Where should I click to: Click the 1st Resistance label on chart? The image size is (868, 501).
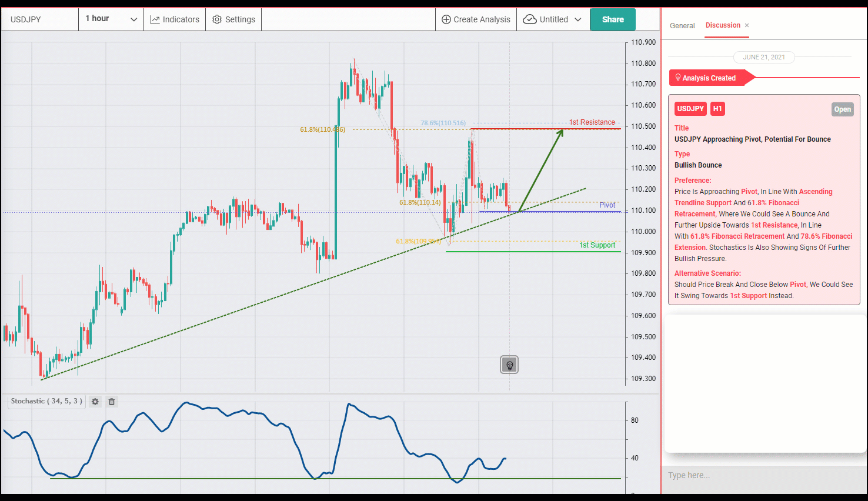pos(592,122)
